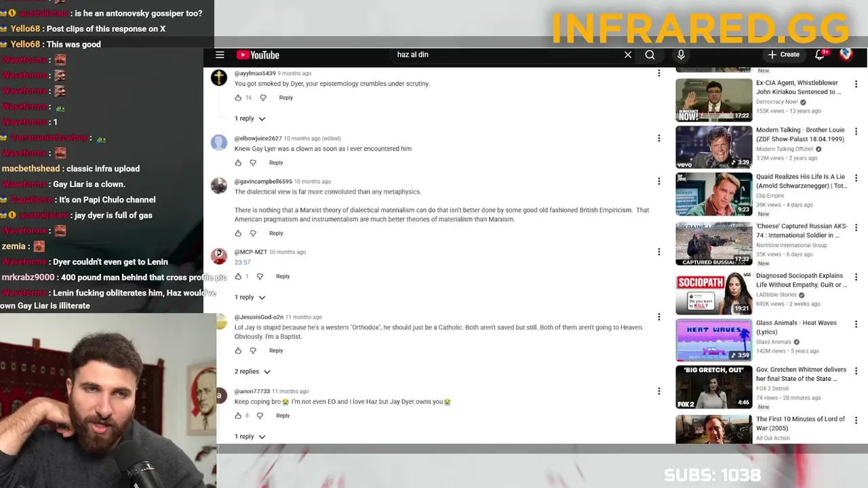
Task: Start voice search with microphone icon
Action: click(x=681, y=55)
